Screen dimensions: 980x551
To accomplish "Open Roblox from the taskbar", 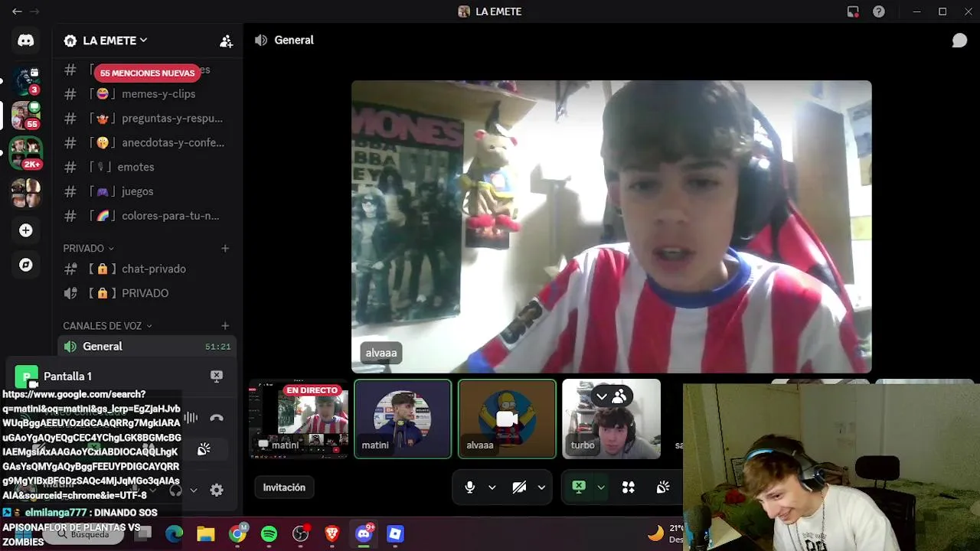I will coord(395,533).
